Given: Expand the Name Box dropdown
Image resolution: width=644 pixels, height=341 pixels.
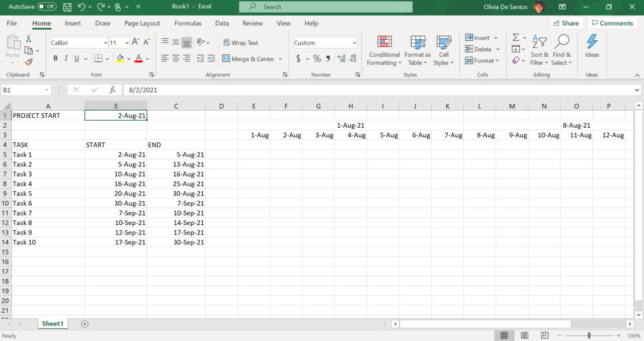Looking at the screenshot, I should 47,90.
